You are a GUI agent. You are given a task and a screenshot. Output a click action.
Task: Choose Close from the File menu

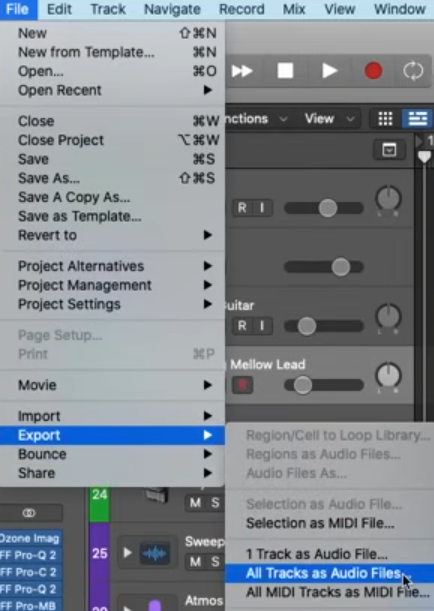[112, 121]
